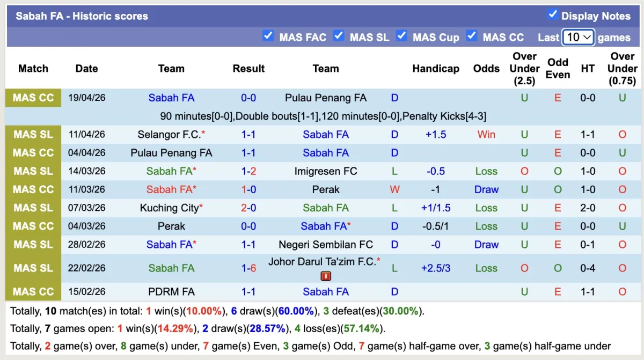Open Johor Darul Ta'zim F.C. link

click(x=322, y=262)
